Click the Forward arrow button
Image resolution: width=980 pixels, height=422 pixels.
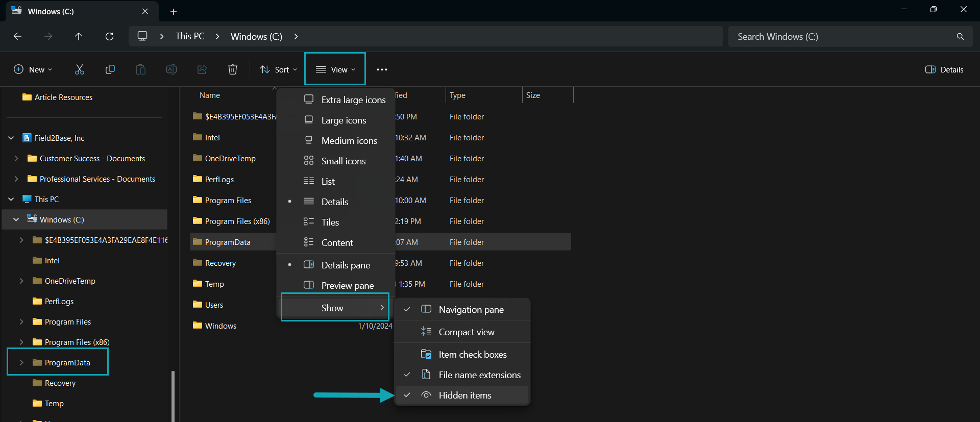tap(48, 36)
